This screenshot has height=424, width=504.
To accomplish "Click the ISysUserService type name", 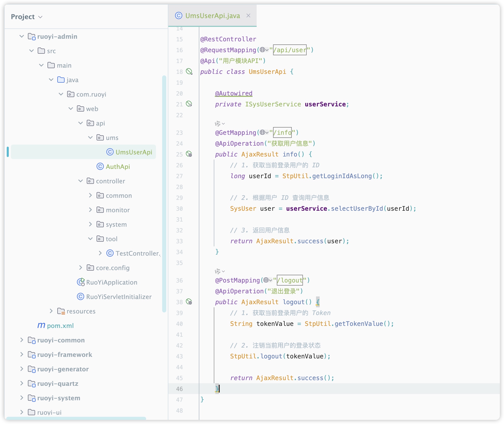I will coord(273,104).
